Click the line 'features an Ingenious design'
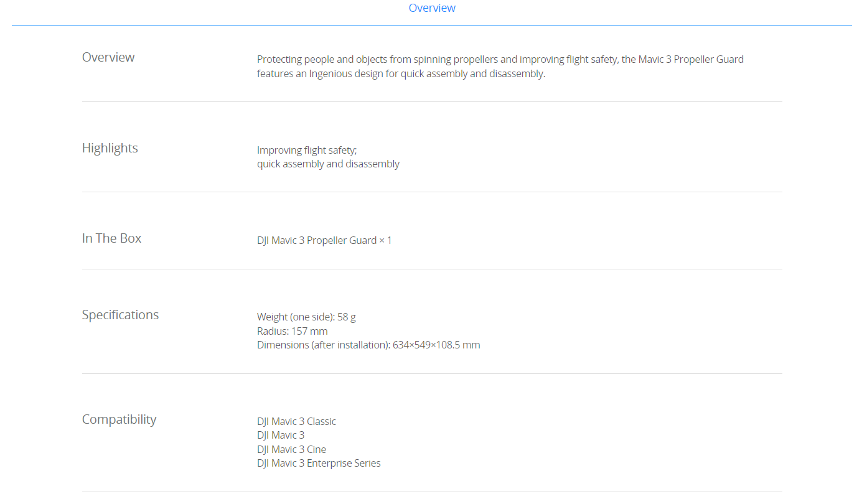Image resolution: width=867 pixels, height=504 pixels. click(401, 73)
